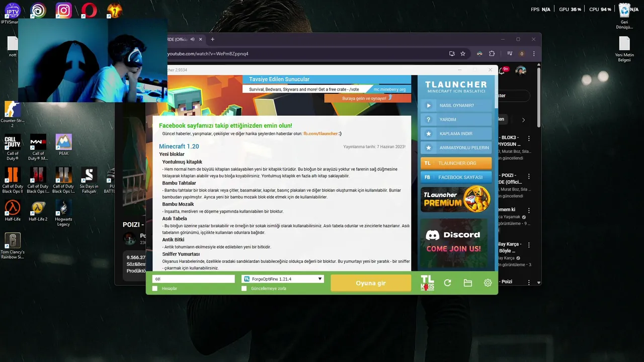
Task: Toggle the Hesaplar checkbox
Action: pos(155,289)
